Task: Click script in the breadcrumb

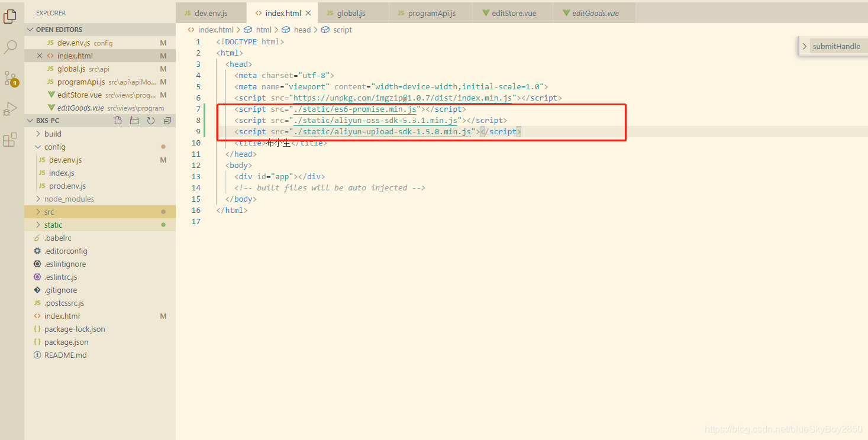Action: pos(342,30)
